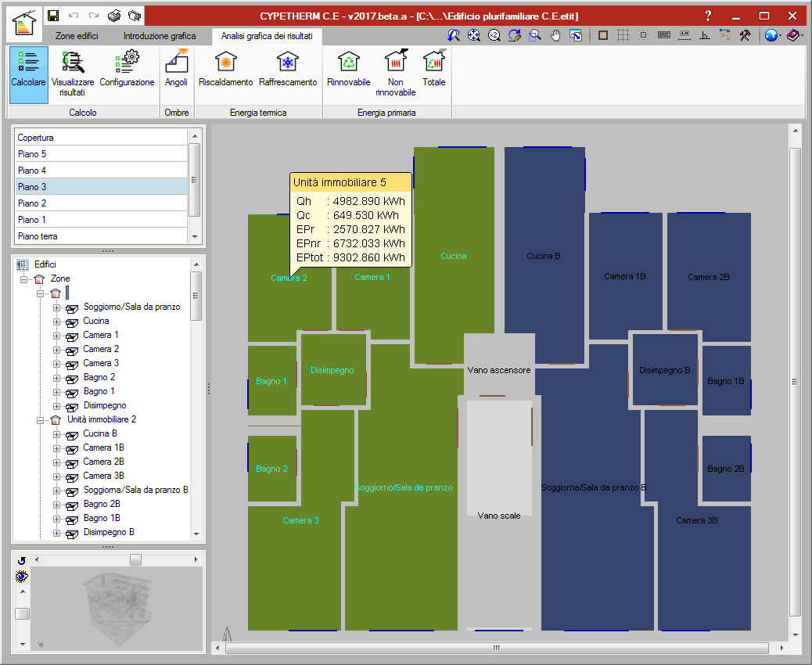This screenshot has width=812, height=665.
Task: Click the floor plan vertical scrollbar
Action: pyautogui.click(x=796, y=383)
